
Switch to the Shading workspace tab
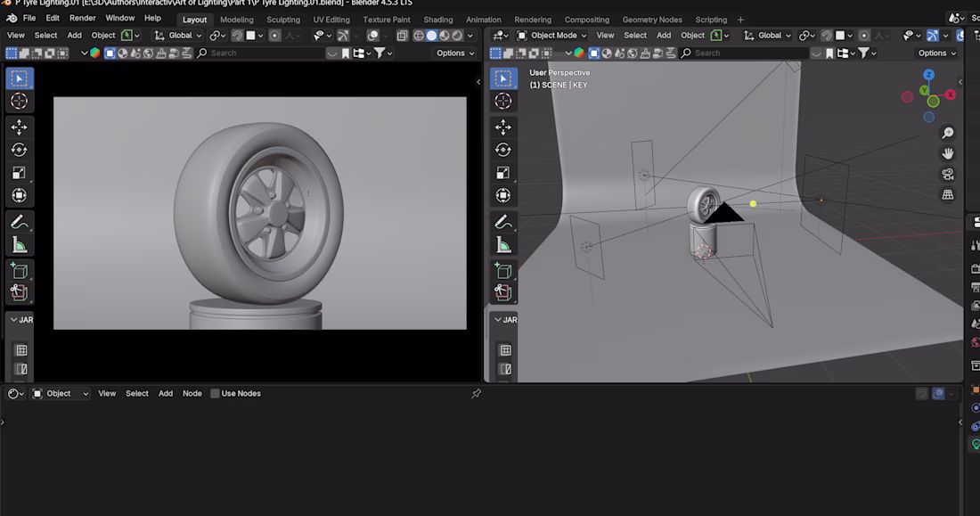tap(437, 20)
